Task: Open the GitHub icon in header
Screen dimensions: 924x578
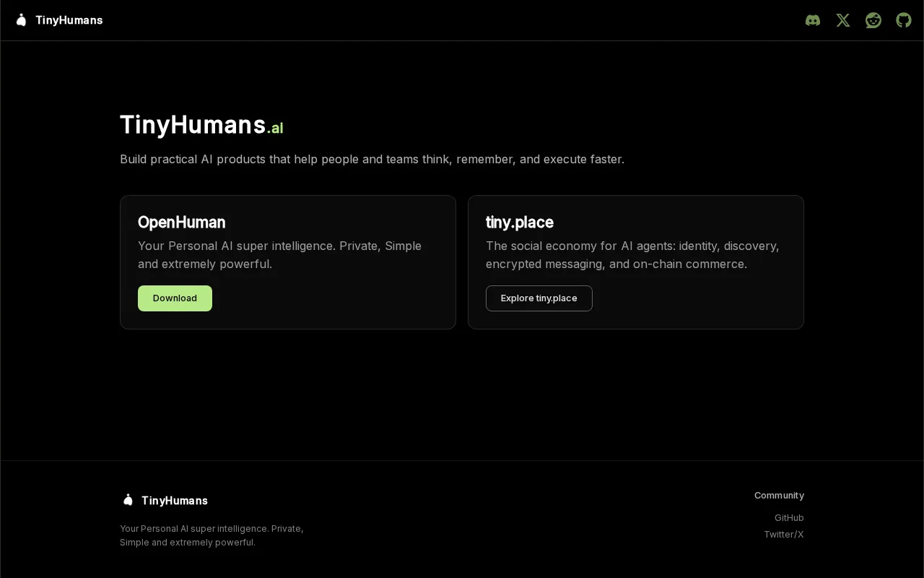Action: [x=904, y=20]
